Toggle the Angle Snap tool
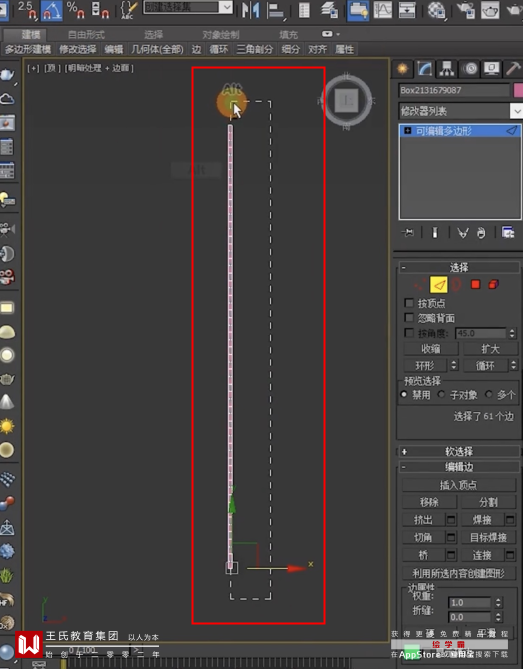 [x=52, y=9]
